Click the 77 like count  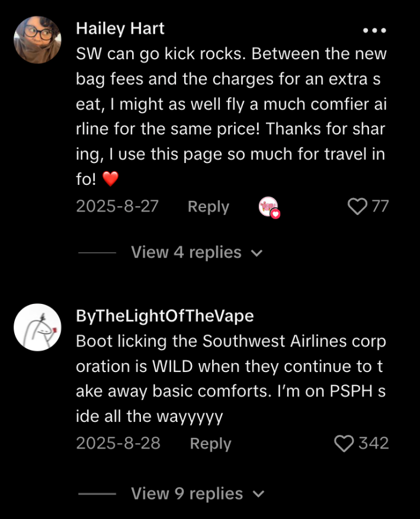(x=380, y=207)
